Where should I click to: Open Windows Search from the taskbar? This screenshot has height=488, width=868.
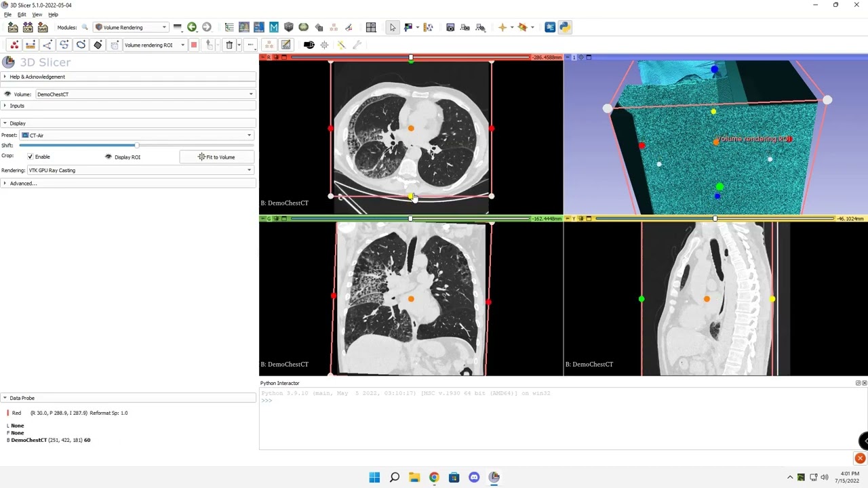(x=394, y=477)
